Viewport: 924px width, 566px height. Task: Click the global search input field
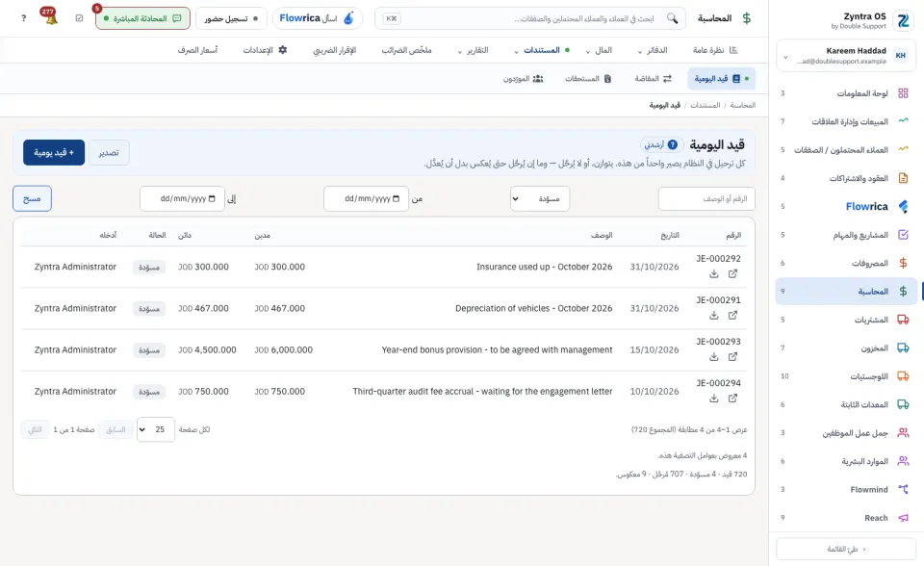tap(530, 18)
